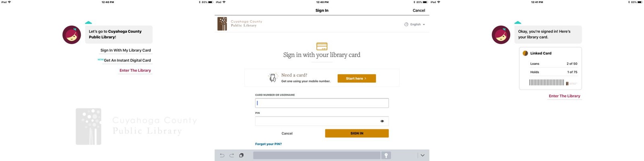The height and width of the screenshot is (161, 644).
Task: Toggle PIN visibility with the eye icon
Action: click(382, 121)
